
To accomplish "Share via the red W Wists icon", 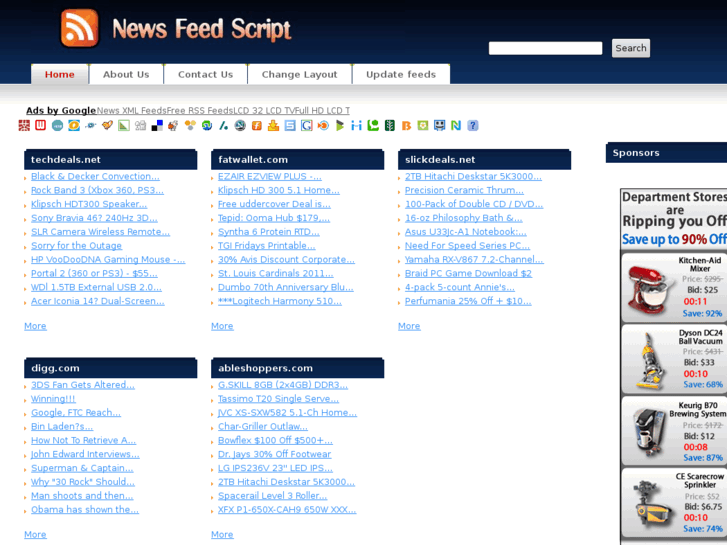I will click(x=41, y=125).
